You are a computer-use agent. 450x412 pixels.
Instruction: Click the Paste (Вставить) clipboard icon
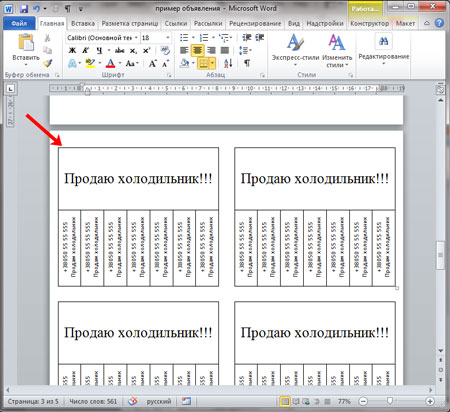coord(26,43)
